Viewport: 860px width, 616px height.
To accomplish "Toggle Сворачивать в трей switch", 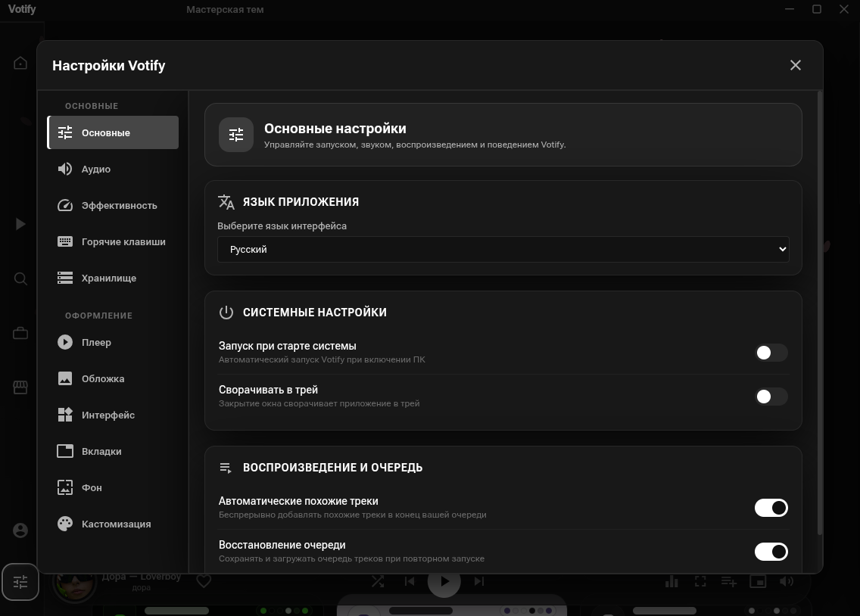I will (x=771, y=397).
